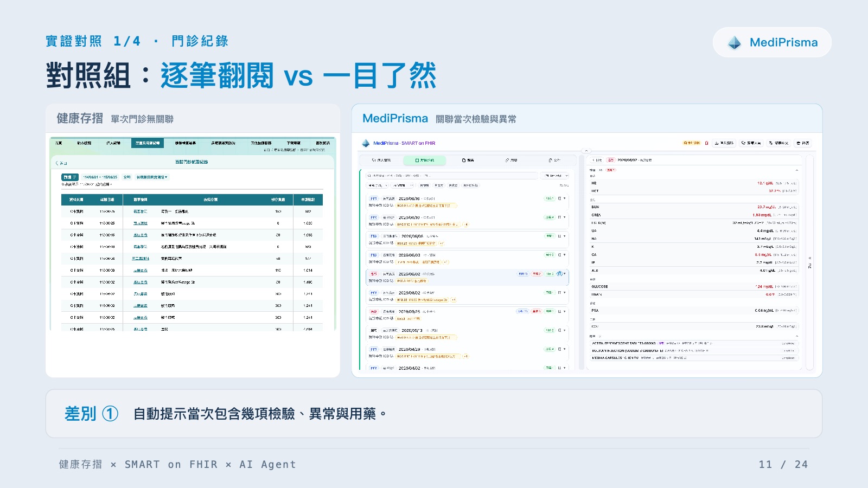The image size is (868, 488).
Task: Click detail icon beside chevron in 2026/06/16 row
Action: click(559, 198)
